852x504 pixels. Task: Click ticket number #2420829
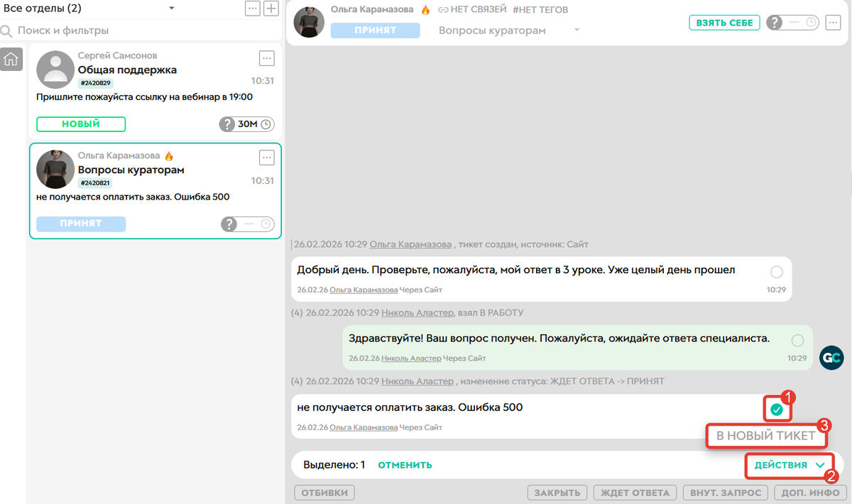pyautogui.click(x=96, y=84)
